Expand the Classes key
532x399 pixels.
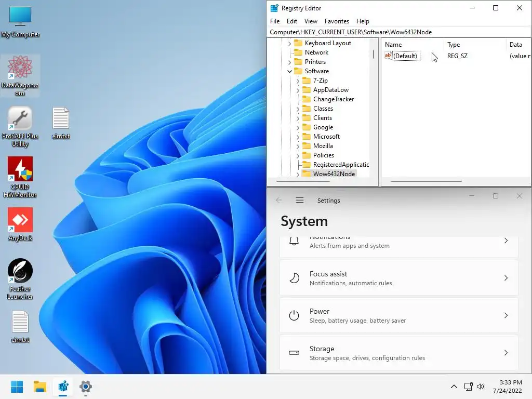298,109
